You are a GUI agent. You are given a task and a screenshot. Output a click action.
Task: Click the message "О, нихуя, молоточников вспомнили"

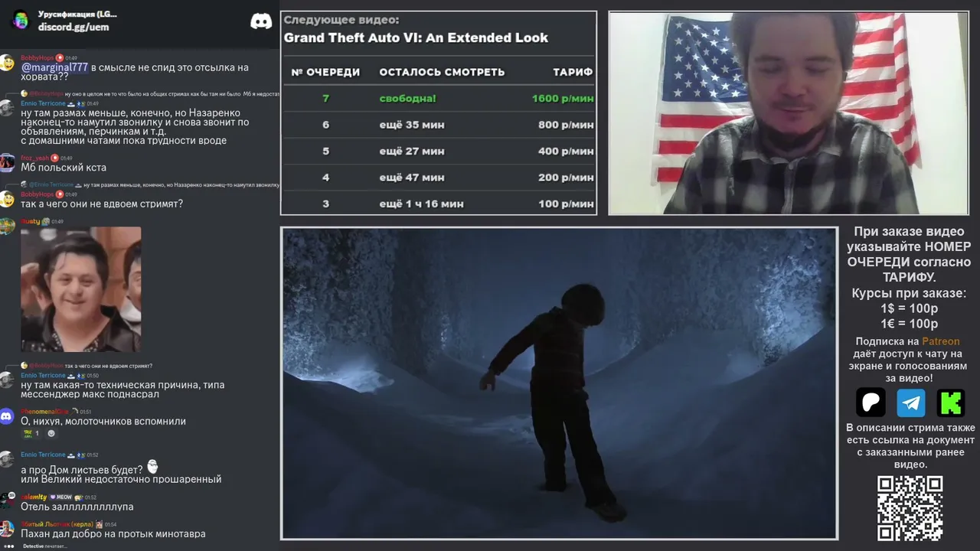click(x=103, y=422)
